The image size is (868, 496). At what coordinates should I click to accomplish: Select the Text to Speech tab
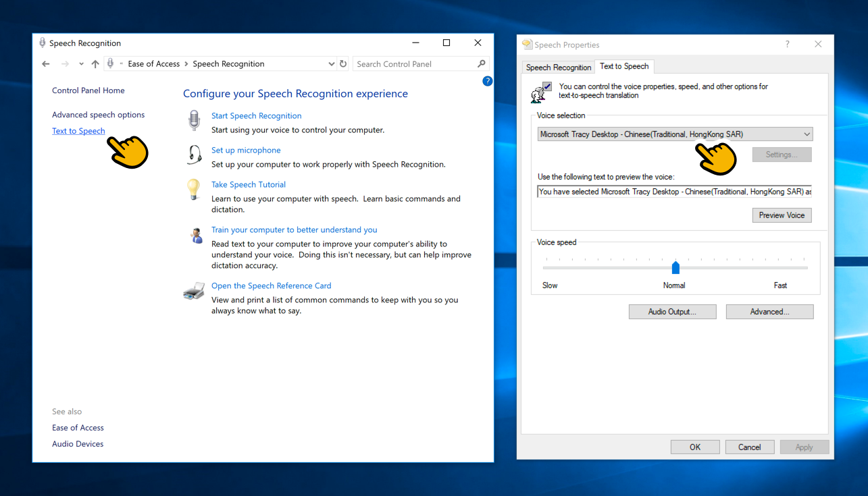click(624, 66)
